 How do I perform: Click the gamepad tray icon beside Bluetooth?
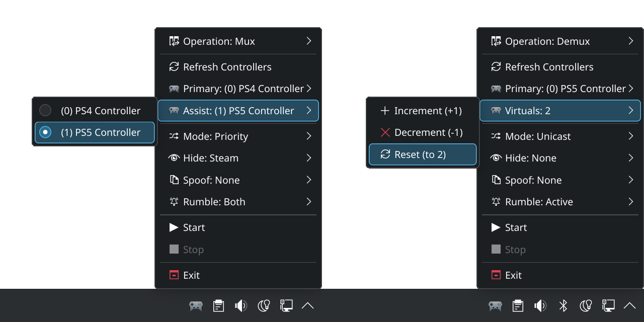point(495,305)
